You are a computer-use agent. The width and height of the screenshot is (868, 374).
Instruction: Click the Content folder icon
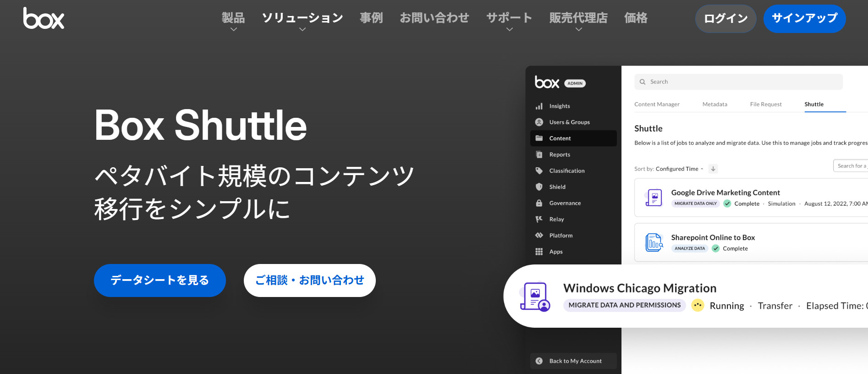(x=539, y=138)
